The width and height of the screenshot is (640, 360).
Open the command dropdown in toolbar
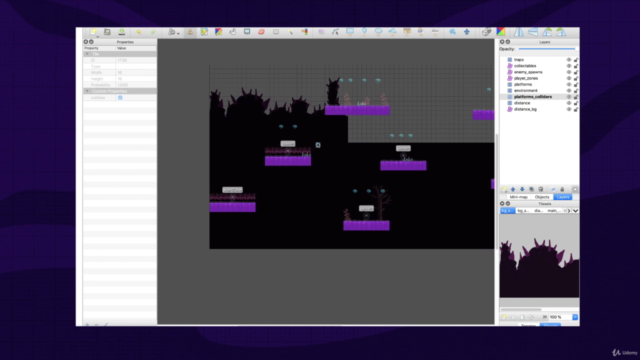[x=174, y=32]
